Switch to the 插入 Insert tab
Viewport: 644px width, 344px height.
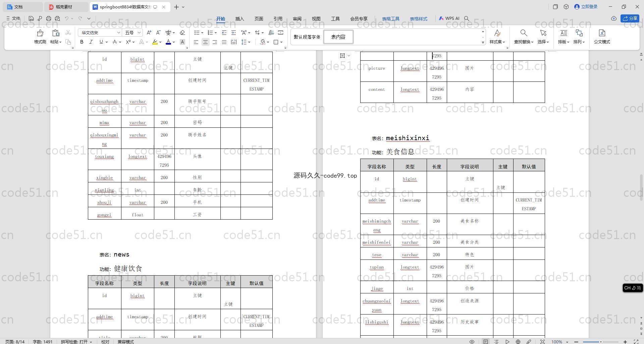point(239,19)
